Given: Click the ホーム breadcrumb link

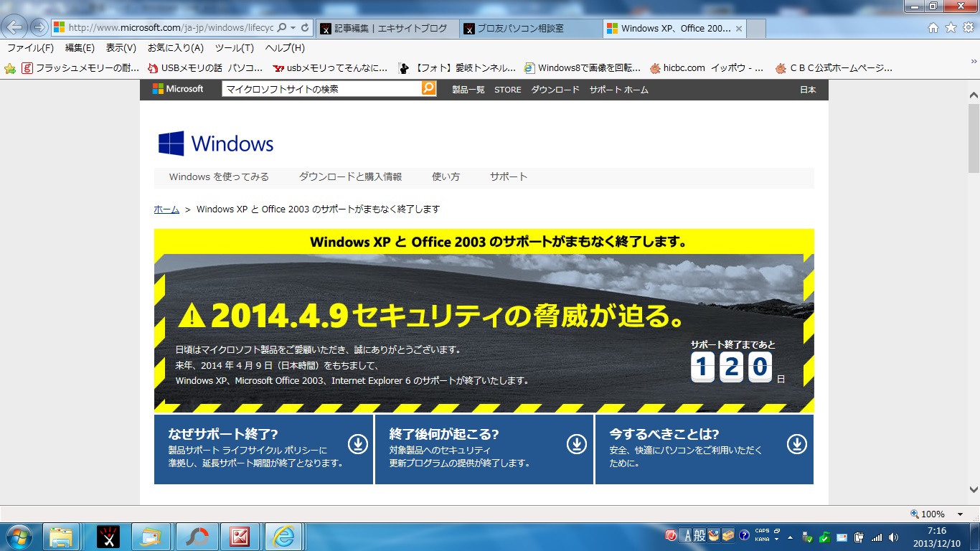Looking at the screenshot, I should 166,209.
